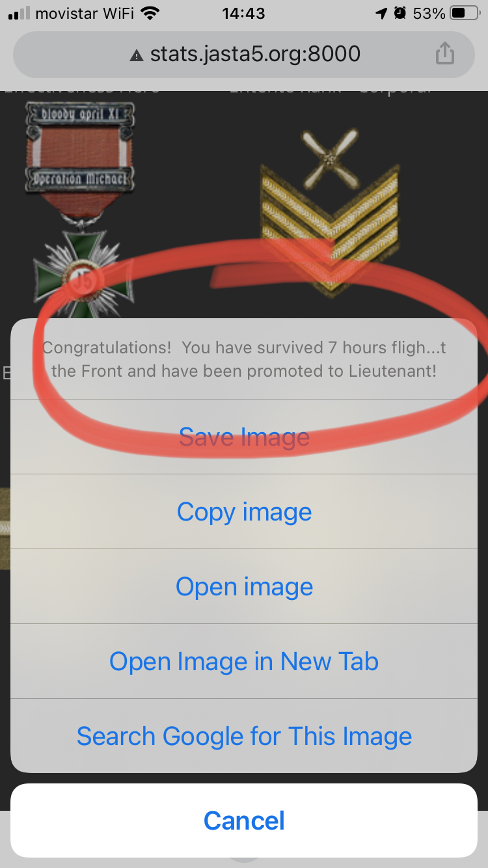This screenshot has height=868, width=488.
Task: Tap the battery indicator icon
Action: pos(465,13)
